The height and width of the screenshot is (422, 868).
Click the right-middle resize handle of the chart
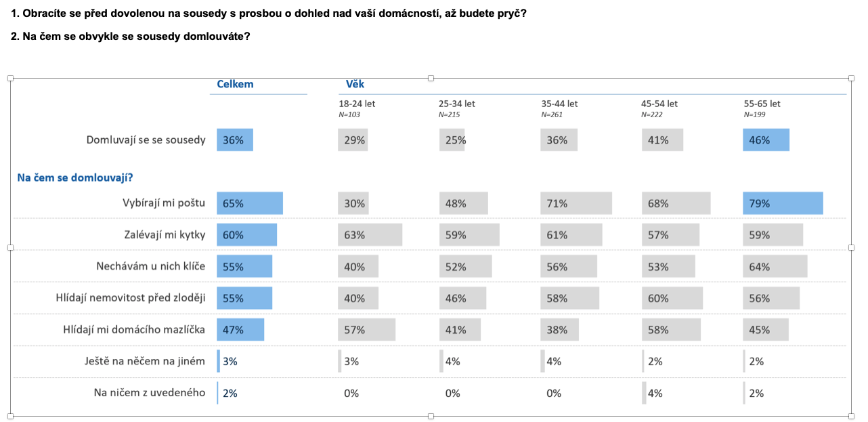click(852, 247)
